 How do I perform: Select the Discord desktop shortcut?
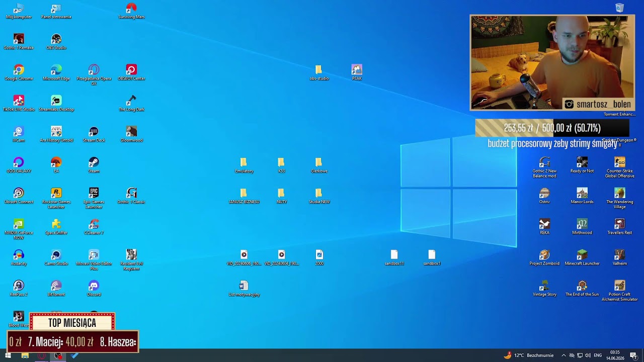[94, 288]
